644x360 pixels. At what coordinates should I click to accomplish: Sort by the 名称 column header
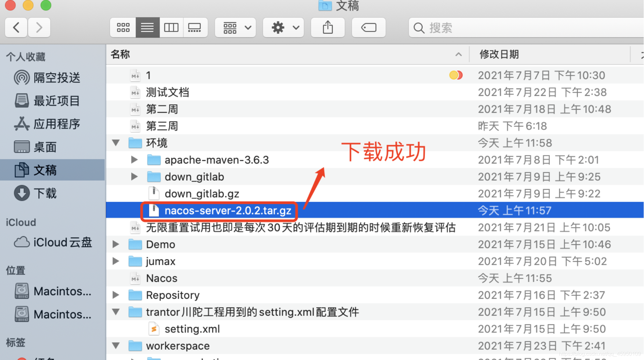[120, 54]
